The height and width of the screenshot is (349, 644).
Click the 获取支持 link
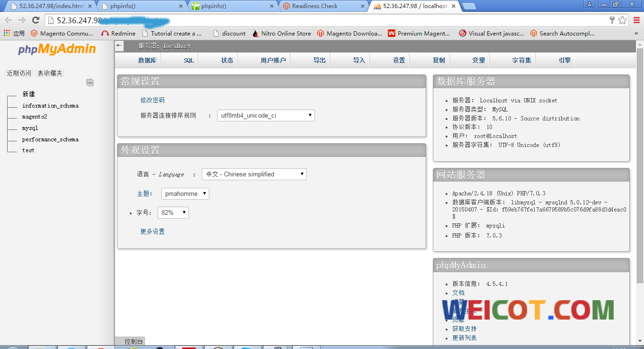465,329
